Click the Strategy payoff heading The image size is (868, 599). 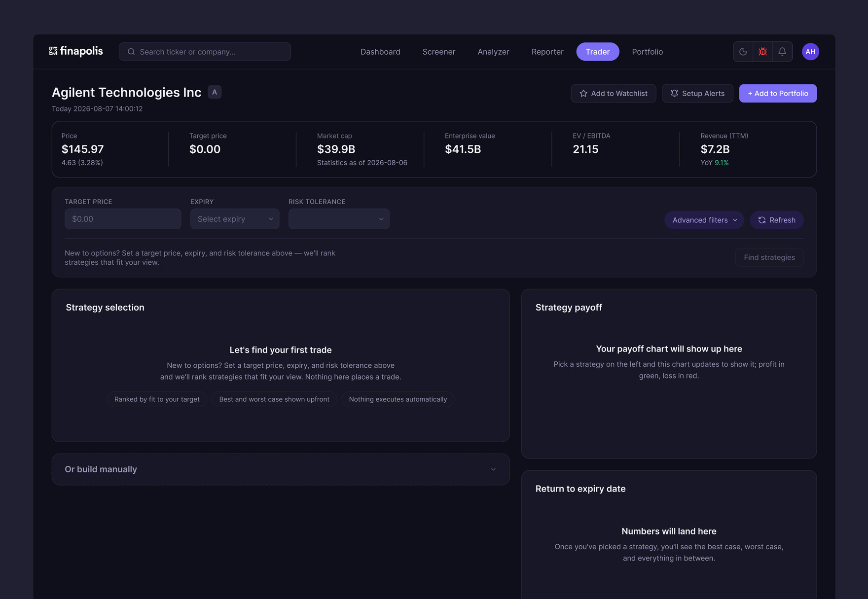pos(569,307)
